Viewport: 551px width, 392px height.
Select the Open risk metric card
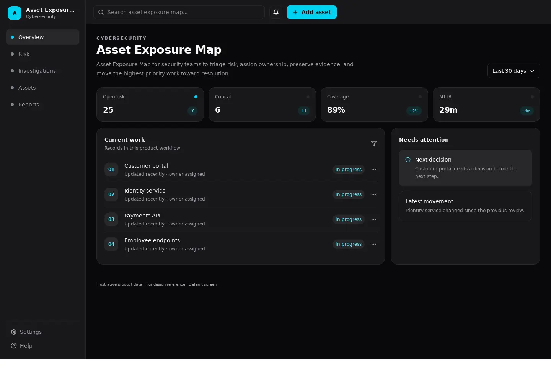point(150,105)
